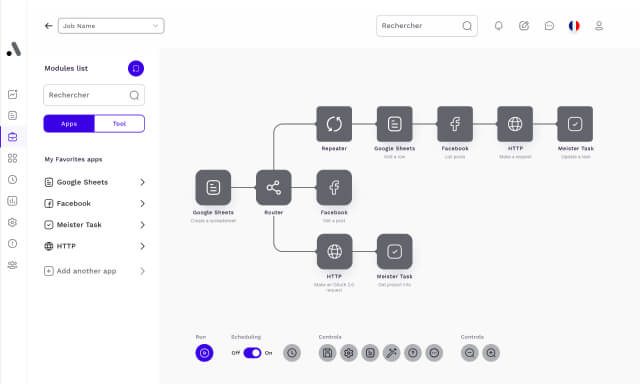Screen dimensions: 640x384
Task: Expand Google Sheets favorite app chevron
Action: click(142, 182)
